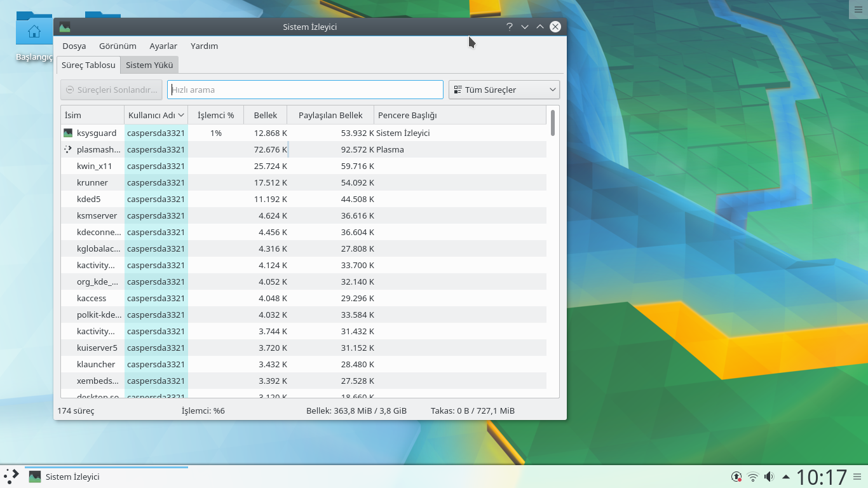Screen dimensions: 868x488
Task: Expand hidden system tray icons arrow
Action: point(786,477)
